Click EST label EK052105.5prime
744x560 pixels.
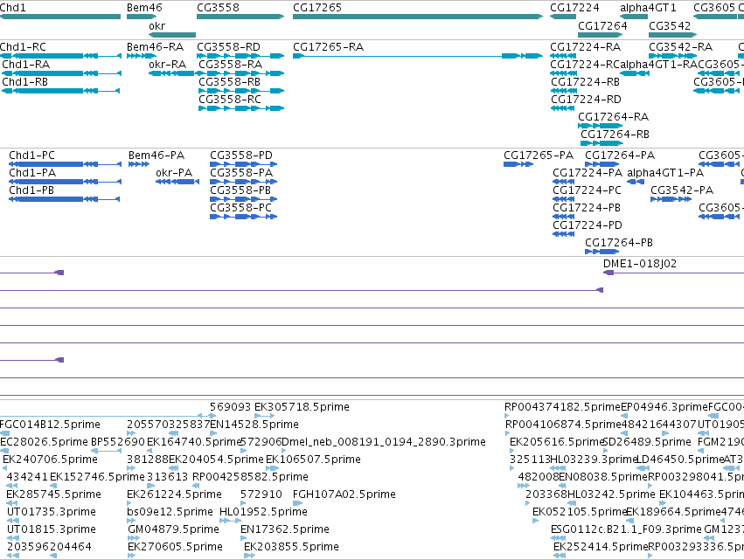[580, 512]
